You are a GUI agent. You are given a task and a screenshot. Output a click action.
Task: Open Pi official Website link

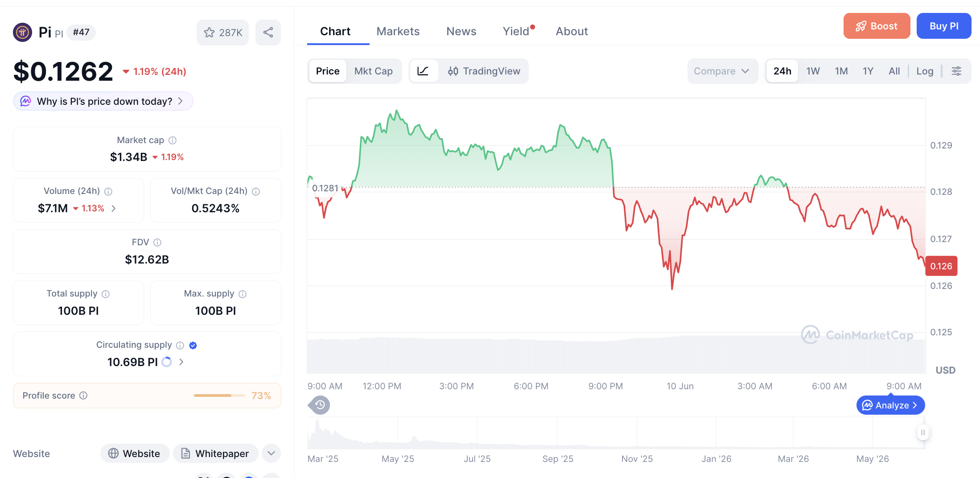coord(135,453)
